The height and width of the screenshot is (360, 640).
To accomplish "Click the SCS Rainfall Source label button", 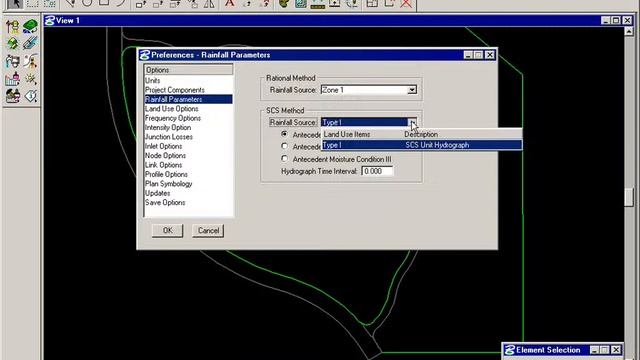I will tap(293, 122).
